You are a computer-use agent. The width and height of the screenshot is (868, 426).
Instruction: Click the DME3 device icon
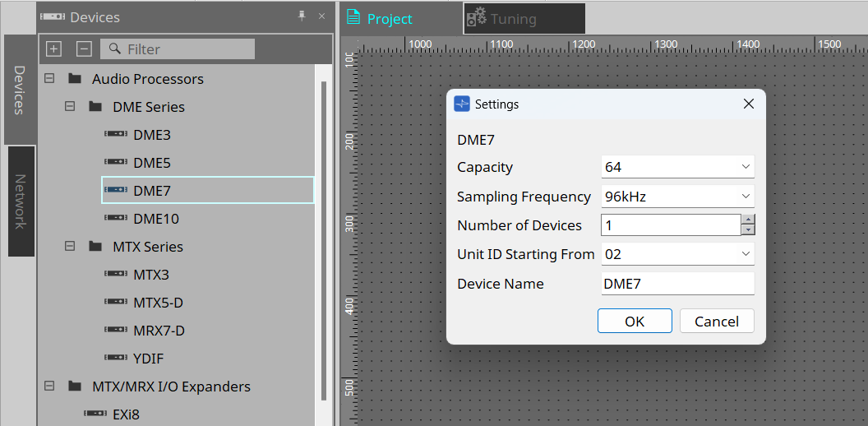coord(116,135)
